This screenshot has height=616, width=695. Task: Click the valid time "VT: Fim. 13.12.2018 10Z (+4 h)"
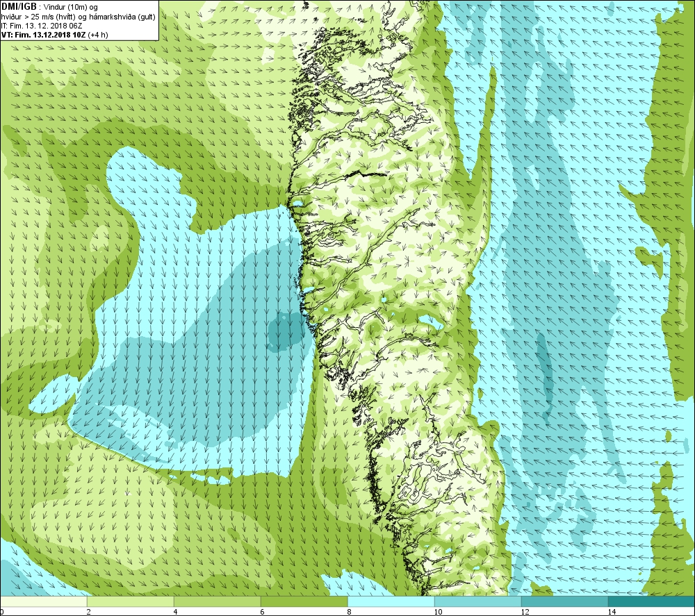pos(54,35)
